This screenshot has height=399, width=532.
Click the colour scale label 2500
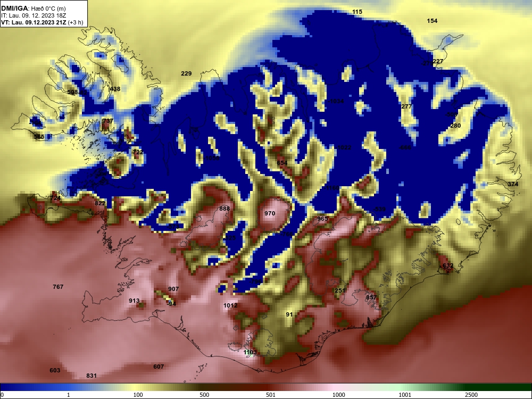click(471, 395)
